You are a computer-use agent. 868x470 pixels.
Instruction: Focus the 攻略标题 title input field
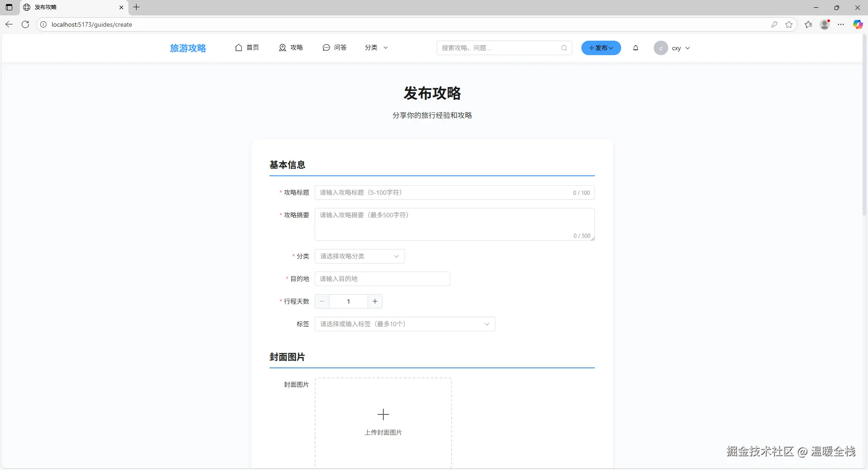[443, 193]
